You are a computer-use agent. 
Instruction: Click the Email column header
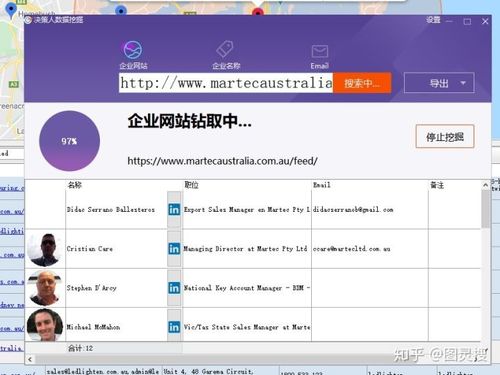click(322, 185)
